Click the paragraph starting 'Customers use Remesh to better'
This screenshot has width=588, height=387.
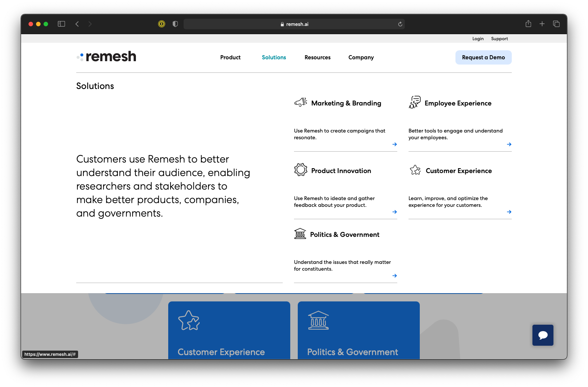click(163, 186)
